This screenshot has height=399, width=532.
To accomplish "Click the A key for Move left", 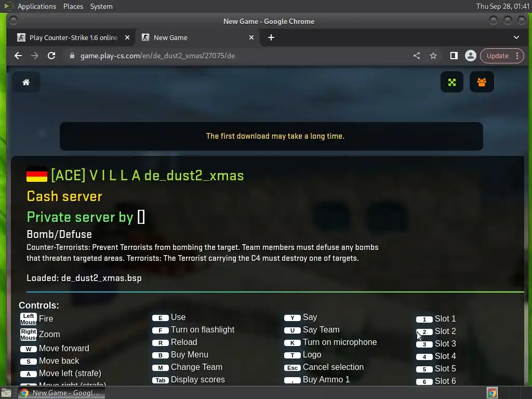I will 29,374.
